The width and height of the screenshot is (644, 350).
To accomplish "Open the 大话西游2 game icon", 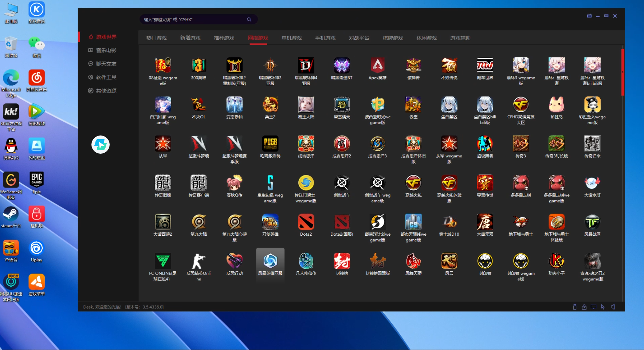I will point(163,222).
